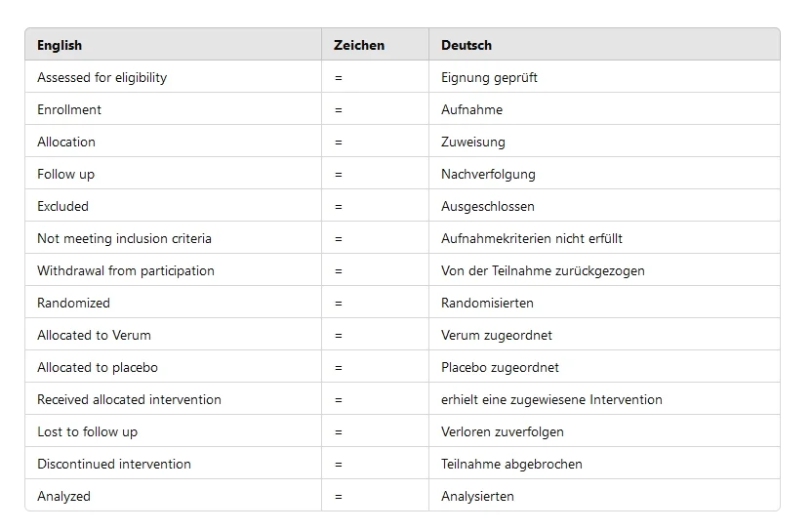Select the 'Randomized' cell
The image size is (812, 531).
point(73,303)
